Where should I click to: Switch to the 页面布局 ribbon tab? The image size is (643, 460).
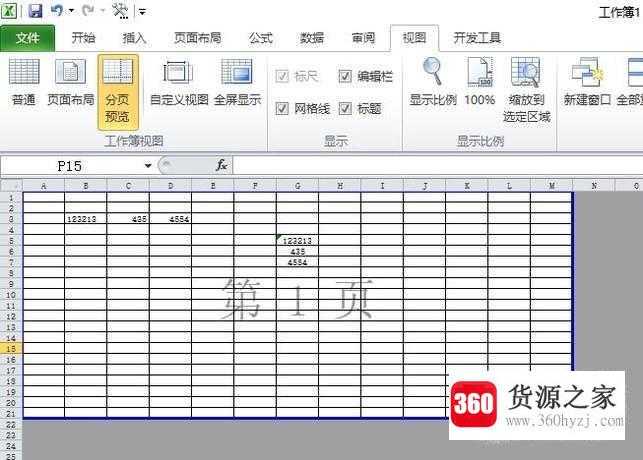(x=198, y=38)
